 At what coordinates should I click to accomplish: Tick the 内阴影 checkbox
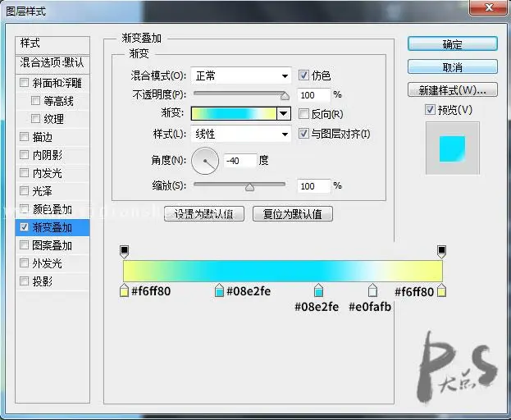pos(24,154)
